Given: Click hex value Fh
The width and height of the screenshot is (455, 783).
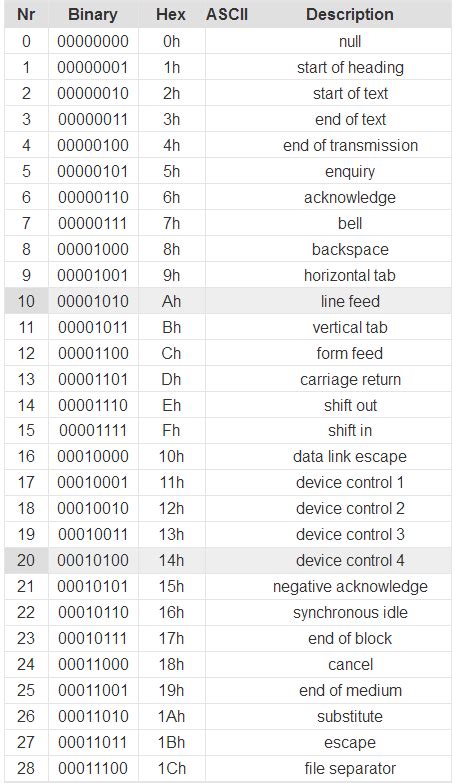Looking at the screenshot, I should [171, 430].
